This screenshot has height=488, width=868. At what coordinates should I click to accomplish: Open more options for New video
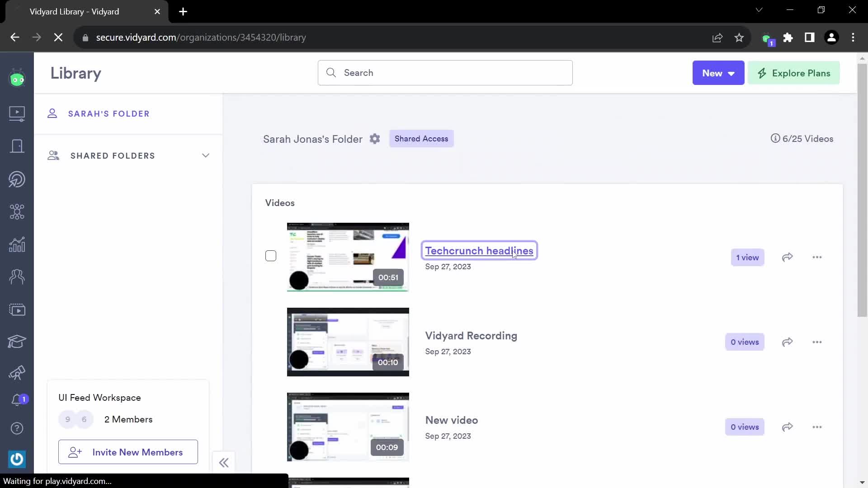point(817,427)
